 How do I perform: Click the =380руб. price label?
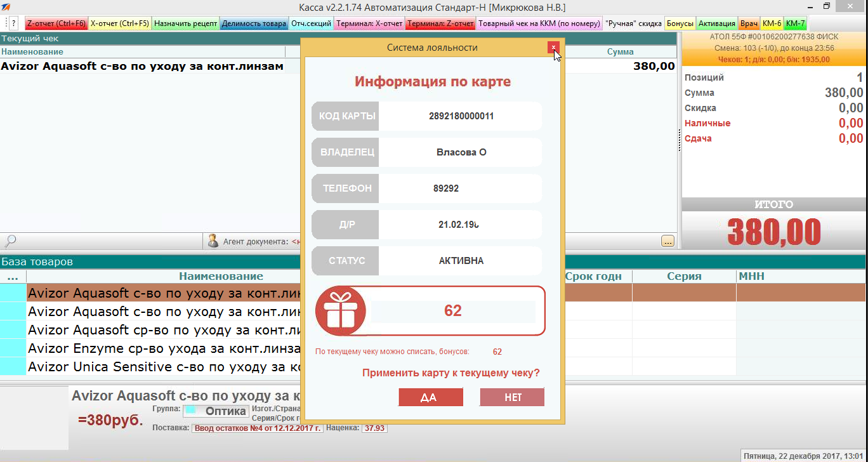click(110, 420)
